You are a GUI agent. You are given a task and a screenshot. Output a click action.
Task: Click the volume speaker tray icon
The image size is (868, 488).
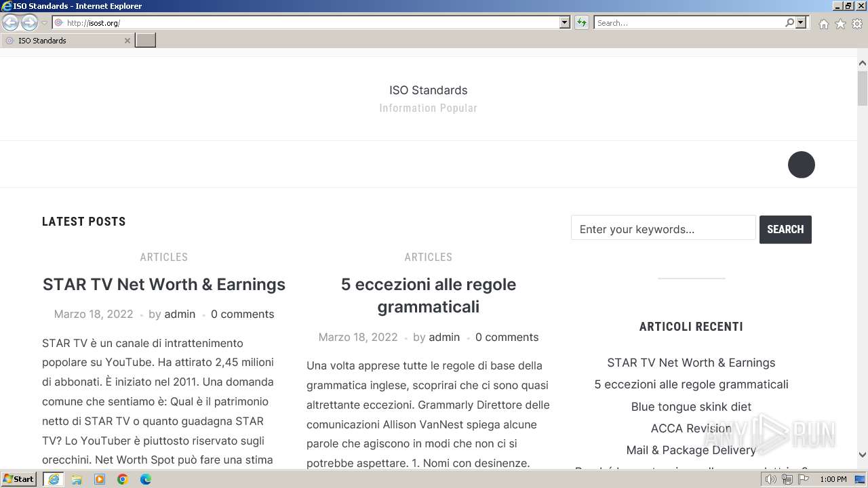pos(770,479)
